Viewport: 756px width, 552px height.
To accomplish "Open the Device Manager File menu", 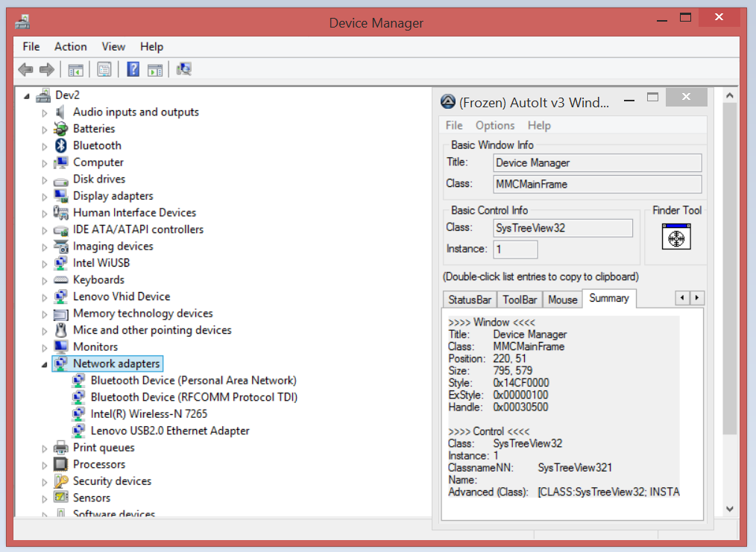I will tap(31, 47).
